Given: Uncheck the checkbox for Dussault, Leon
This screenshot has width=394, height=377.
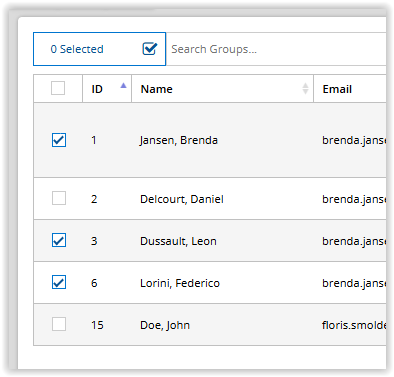Looking at the screenshot, I should click(59, 240).
